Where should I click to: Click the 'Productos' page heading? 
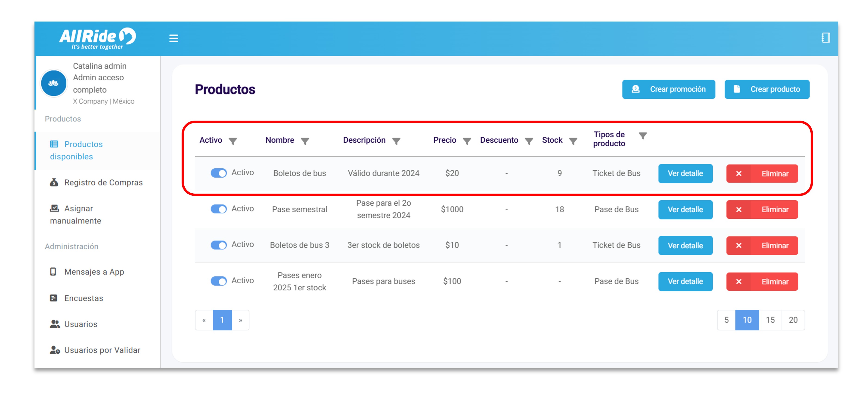click(225, 89)
